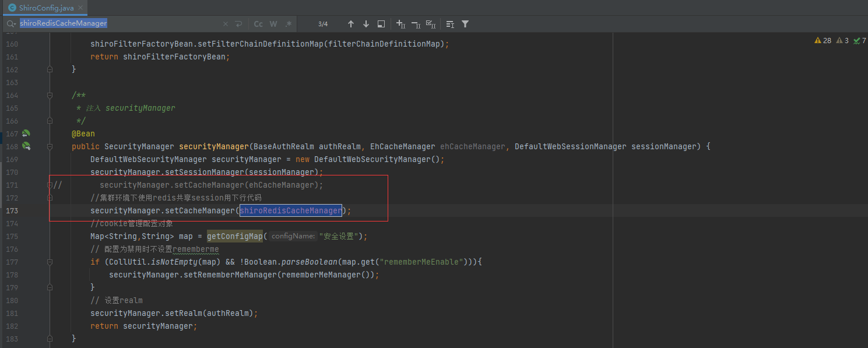Click inside the shiroRedisCacheManager search field

(146, 24)
